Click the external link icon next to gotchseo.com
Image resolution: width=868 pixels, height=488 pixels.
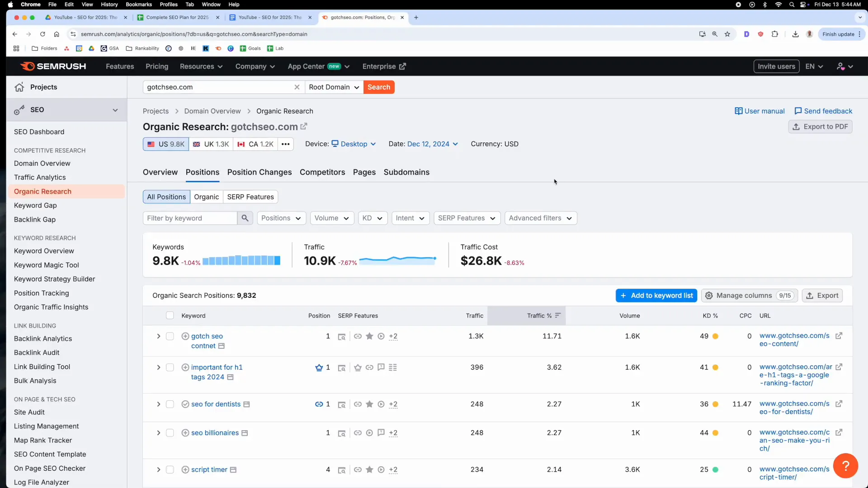[304, 127]
